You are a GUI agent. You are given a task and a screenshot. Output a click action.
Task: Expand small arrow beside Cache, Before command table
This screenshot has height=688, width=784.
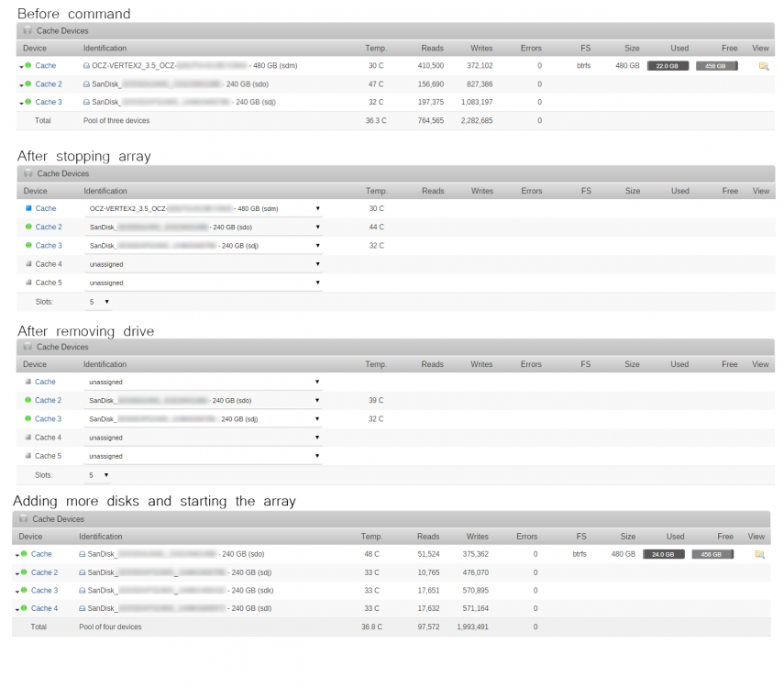click(x=21, y=67)
